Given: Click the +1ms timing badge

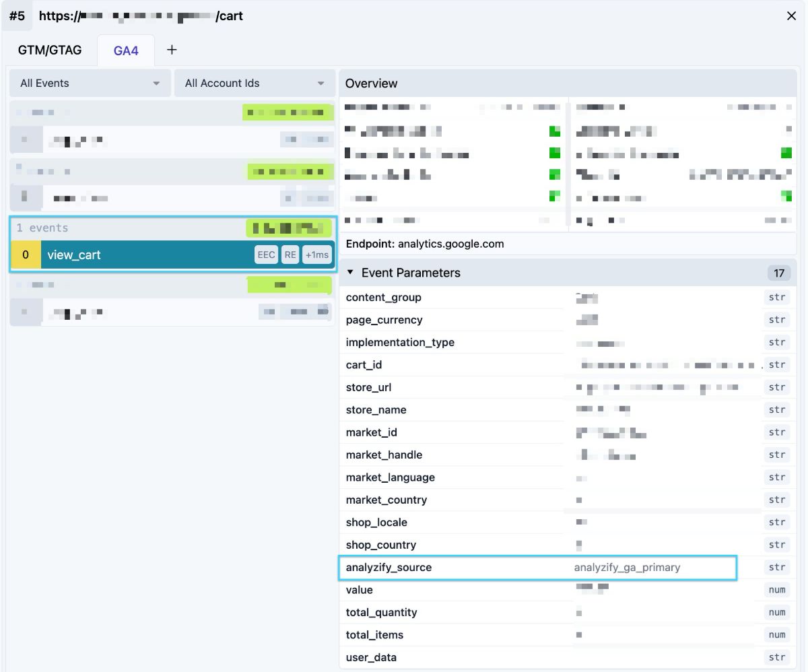Looking at the screenshot, I should click(317, 255).
